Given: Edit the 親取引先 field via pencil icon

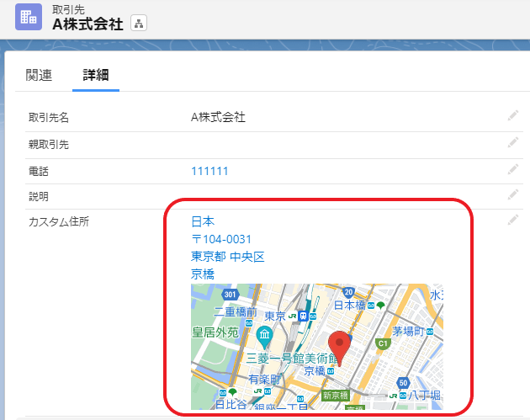Looking at the screenshot, I should coord(512,144).
